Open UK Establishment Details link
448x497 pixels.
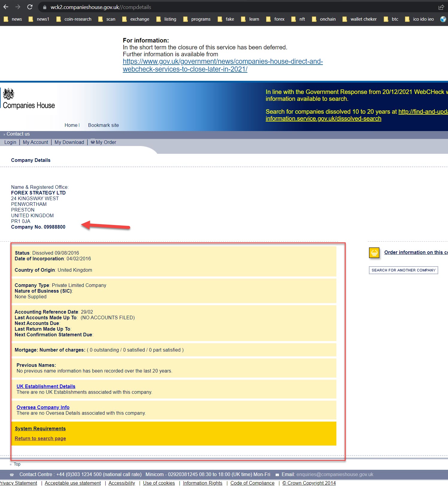[x=46, y=386]
